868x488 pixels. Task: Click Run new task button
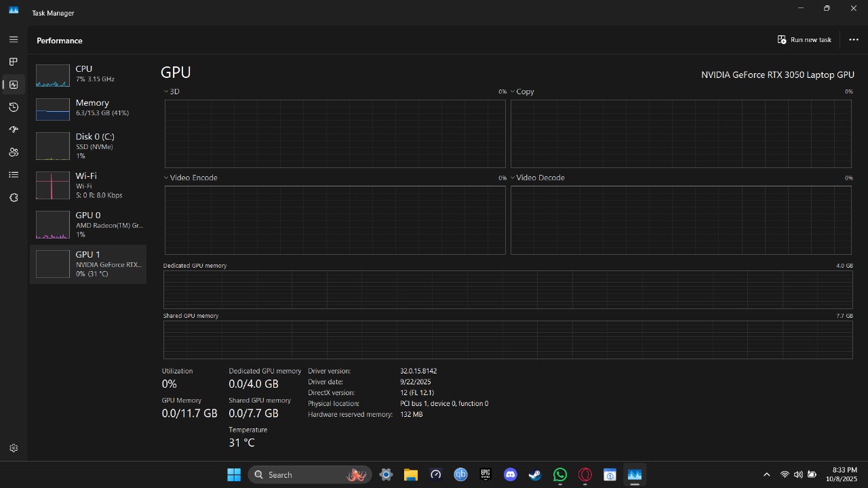click(x=804, y=39)
